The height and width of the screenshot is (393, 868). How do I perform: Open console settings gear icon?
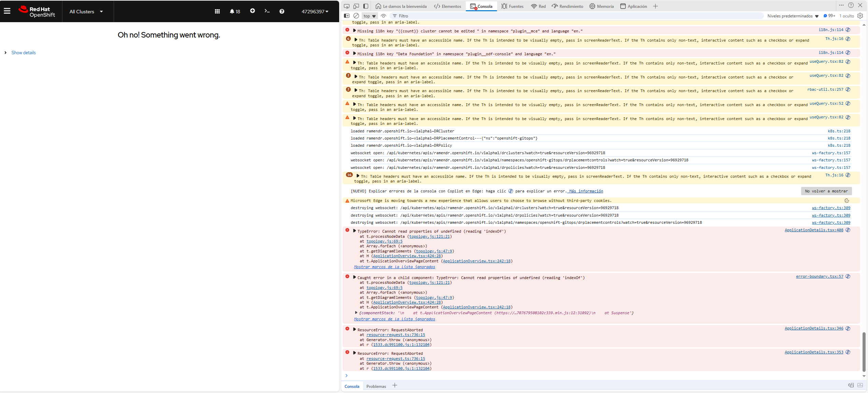click(x=860, y=16)
